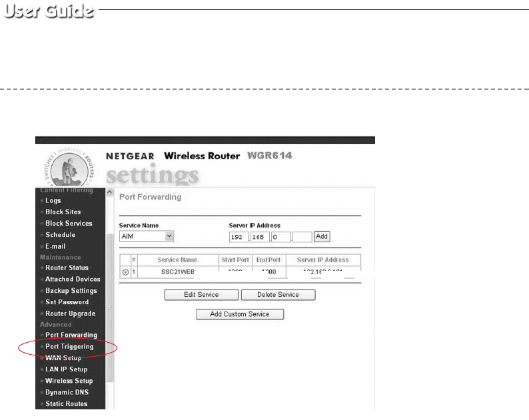Click Service Name column header in table
This screenshot has width=529, height=420.
point(177,260)
